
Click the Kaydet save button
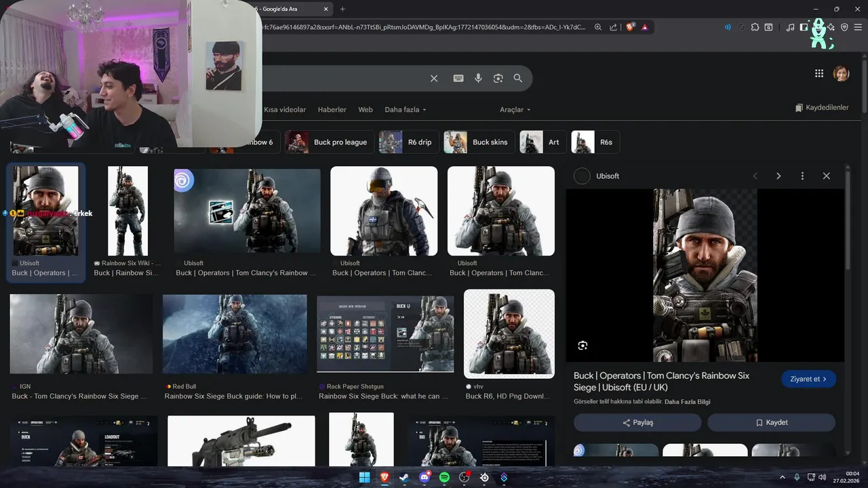click(772, 422)
